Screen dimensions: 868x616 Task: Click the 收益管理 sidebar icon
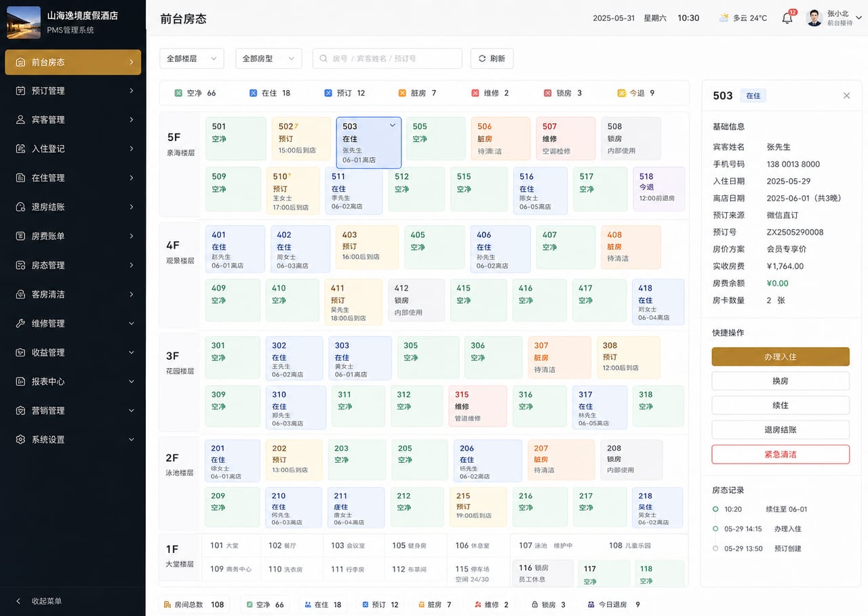[20, 353]
